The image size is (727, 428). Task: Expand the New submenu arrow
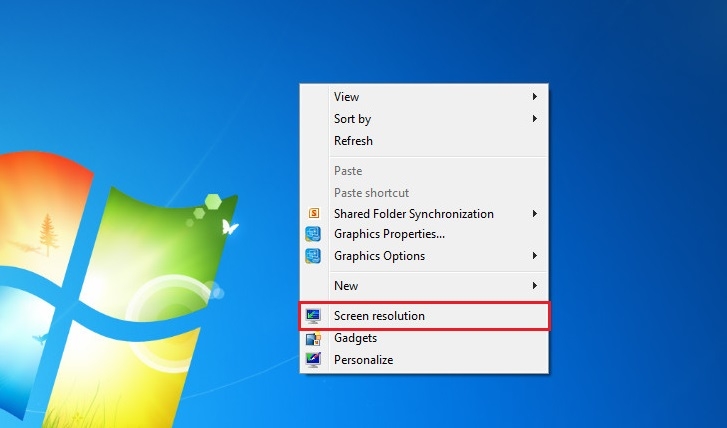point(535,286)
